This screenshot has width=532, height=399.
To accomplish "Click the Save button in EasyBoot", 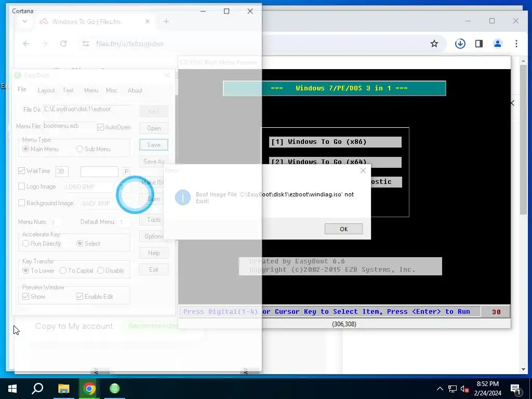I will (154, 145).
